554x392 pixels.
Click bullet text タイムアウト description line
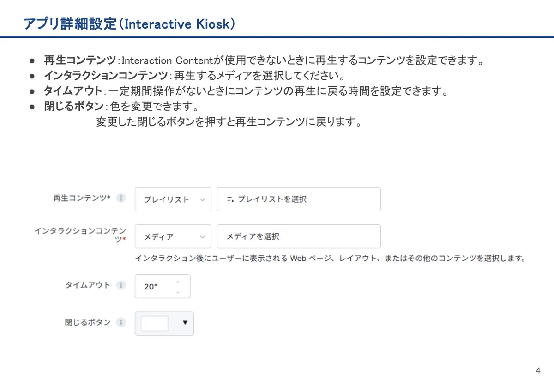pyautogui.click(x=246, y=91)
